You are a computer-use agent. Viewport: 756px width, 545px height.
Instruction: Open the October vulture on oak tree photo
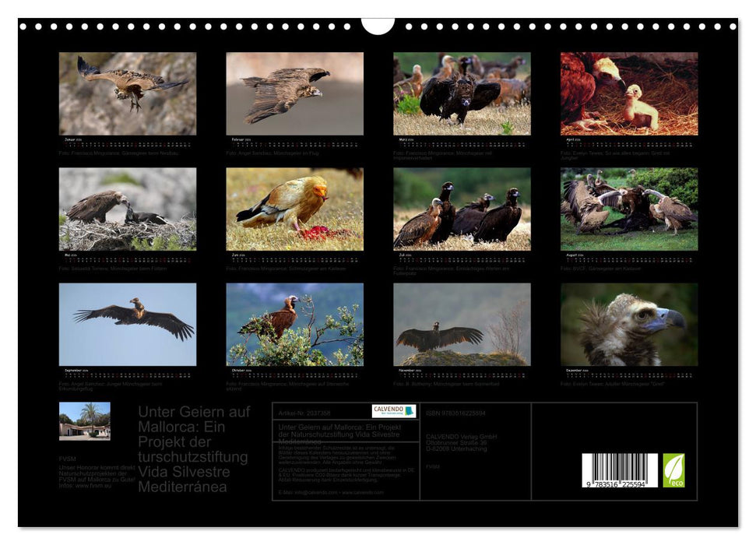pos(294,324)
